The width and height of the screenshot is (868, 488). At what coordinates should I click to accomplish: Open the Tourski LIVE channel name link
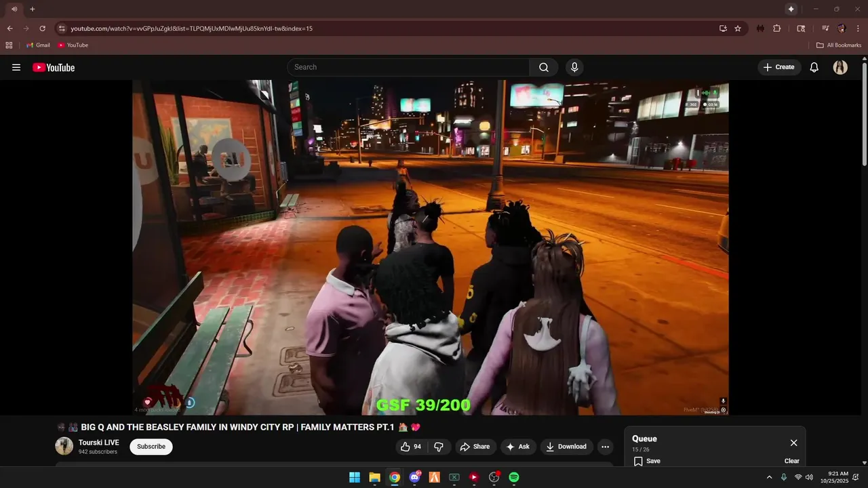click(99, 443)
